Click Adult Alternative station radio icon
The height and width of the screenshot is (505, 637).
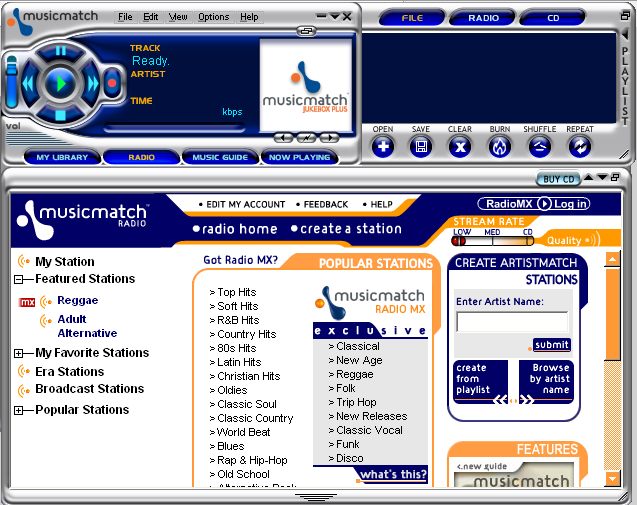(x=46, y=321)
